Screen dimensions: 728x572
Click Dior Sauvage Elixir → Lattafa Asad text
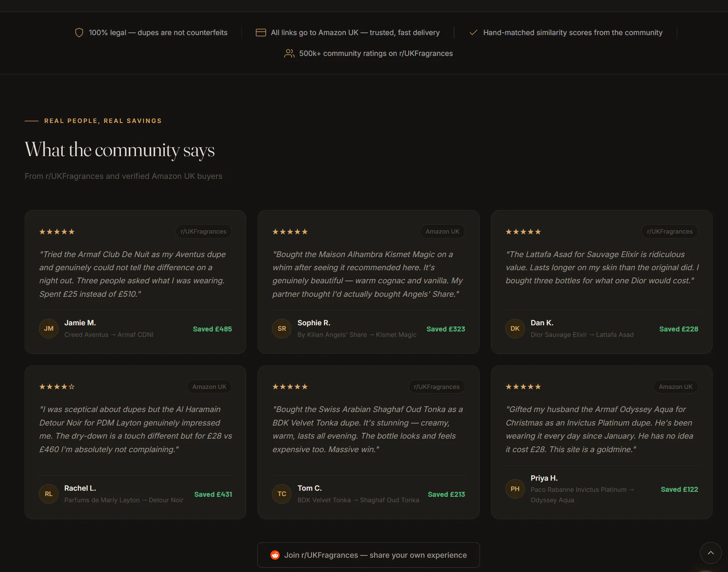tap(582, 335)
